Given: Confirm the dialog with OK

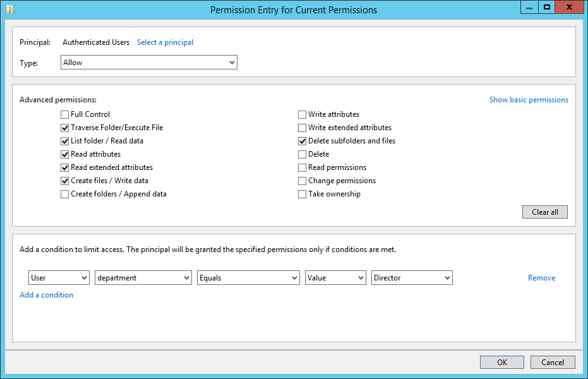Looking at the screenshot, I should pyautogui.click(x=501, y=362).
